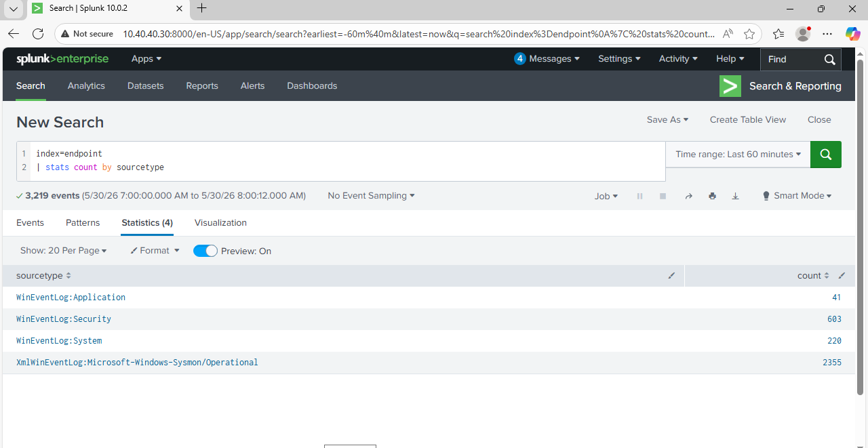Change Show 20 Per Page setting

pyautogui.click(x=64, y=251)
